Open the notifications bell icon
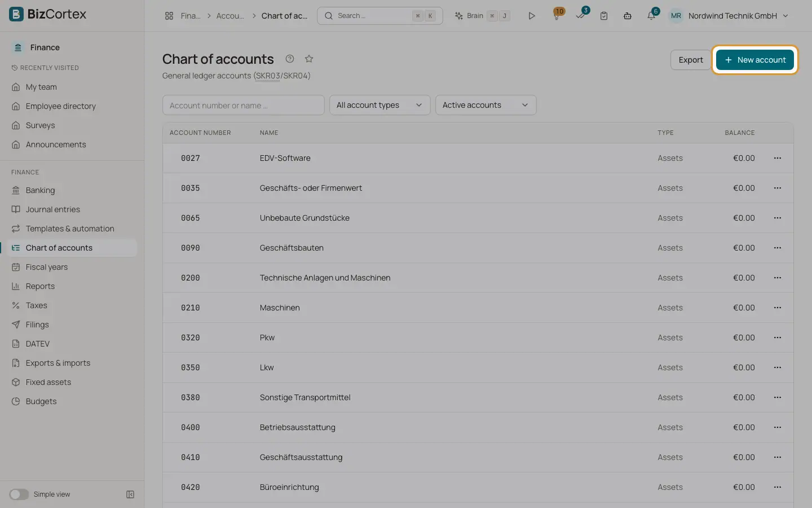Image resolution: width=812 pixels, height=508 pixels. tap(651, 16)
